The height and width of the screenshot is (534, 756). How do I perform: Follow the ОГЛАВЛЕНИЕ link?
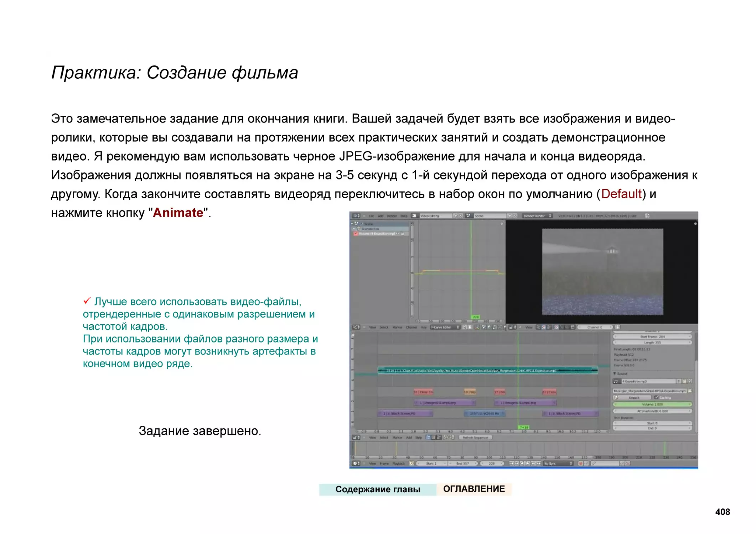pyautogui.click(x=474, y=489)
